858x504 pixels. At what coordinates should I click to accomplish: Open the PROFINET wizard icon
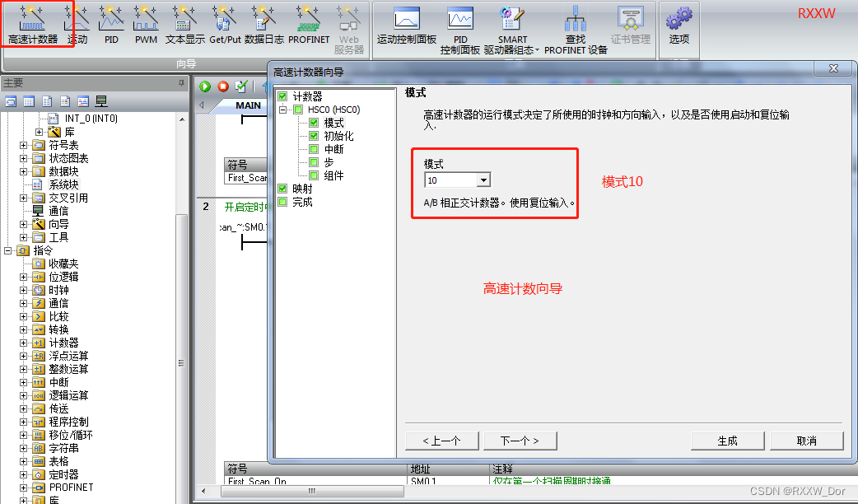click(x=309, y=25)
